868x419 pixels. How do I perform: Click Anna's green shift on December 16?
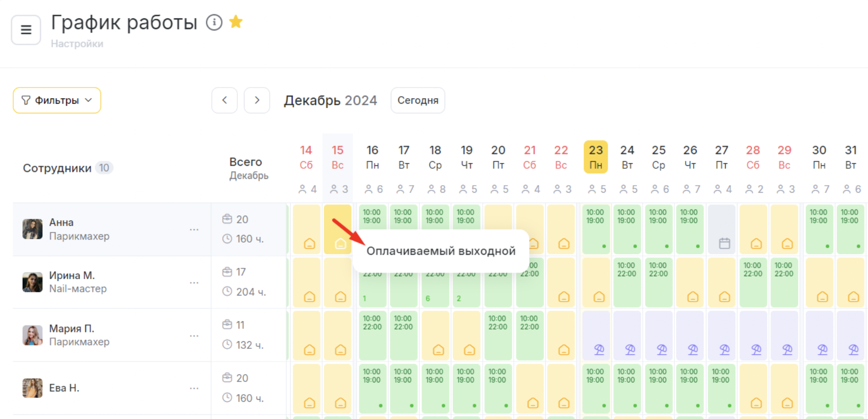[x=372, y=229]
